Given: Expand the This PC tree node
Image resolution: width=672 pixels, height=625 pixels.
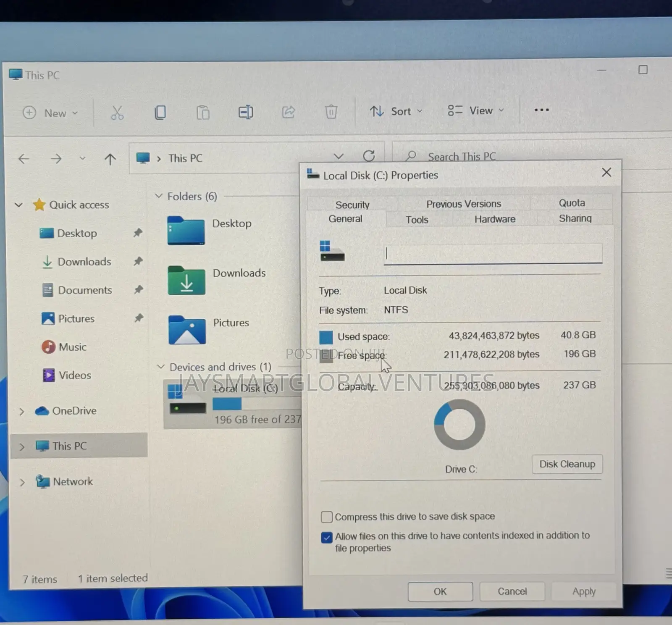Looking at the screenshot, I should coord(22,446).
